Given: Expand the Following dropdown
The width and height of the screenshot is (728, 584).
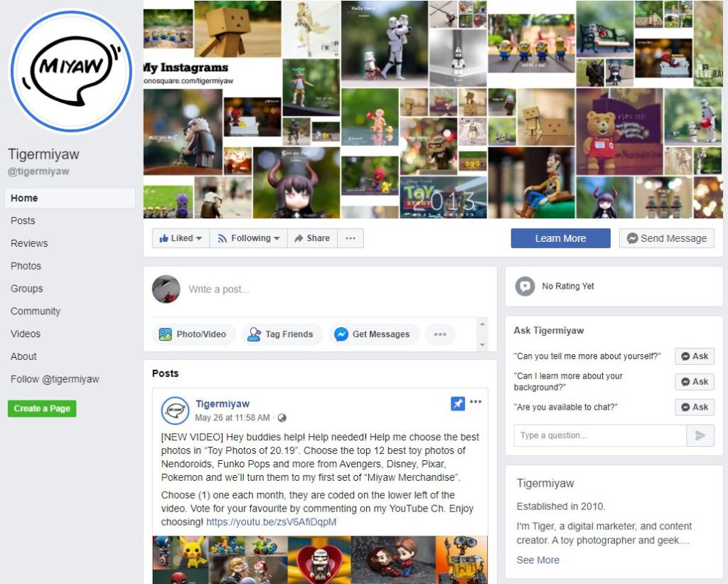Looking at the screenshot, I should point(248,238).
